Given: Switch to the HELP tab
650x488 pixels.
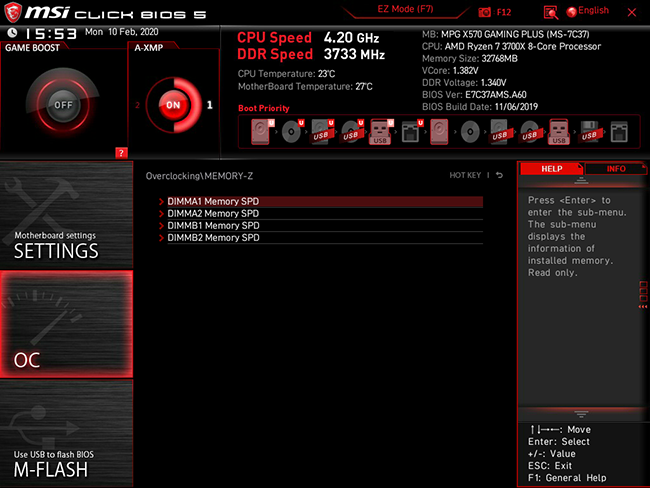Looking at the screenshot, I should pos(551,169).
